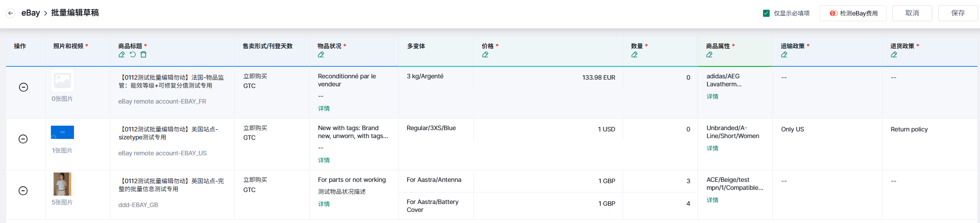The height and width of the screenshot is (223, 980).
Task: Click edit pencil under 价格 header
Action: tap(485, 55)
